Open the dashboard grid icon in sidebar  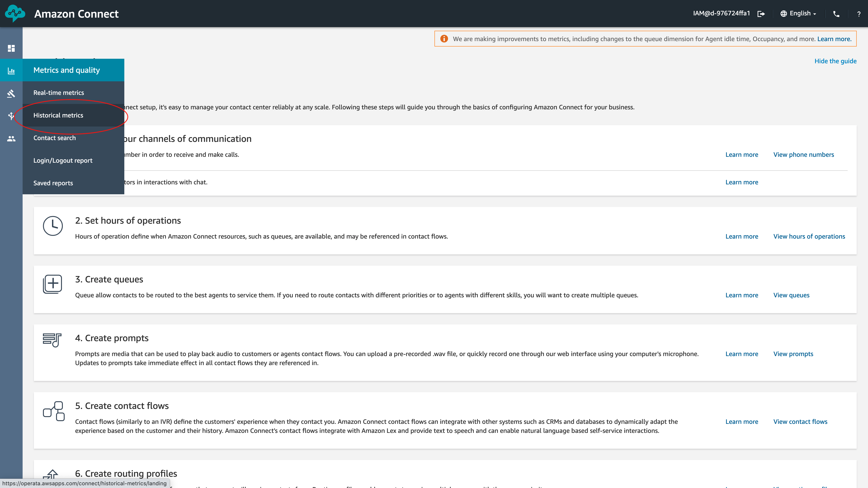pyautogui.click(x=11, y=48)
